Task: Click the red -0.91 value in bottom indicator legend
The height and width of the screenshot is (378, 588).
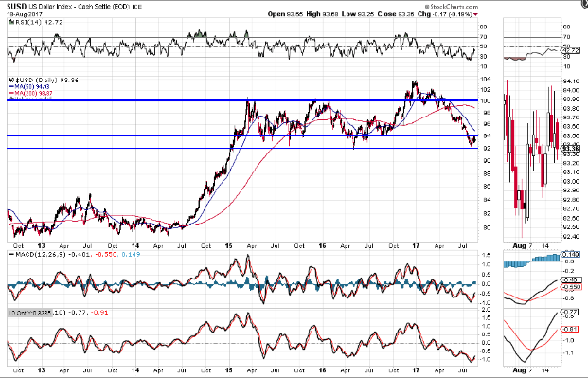Action: click(x=99, y=312)
